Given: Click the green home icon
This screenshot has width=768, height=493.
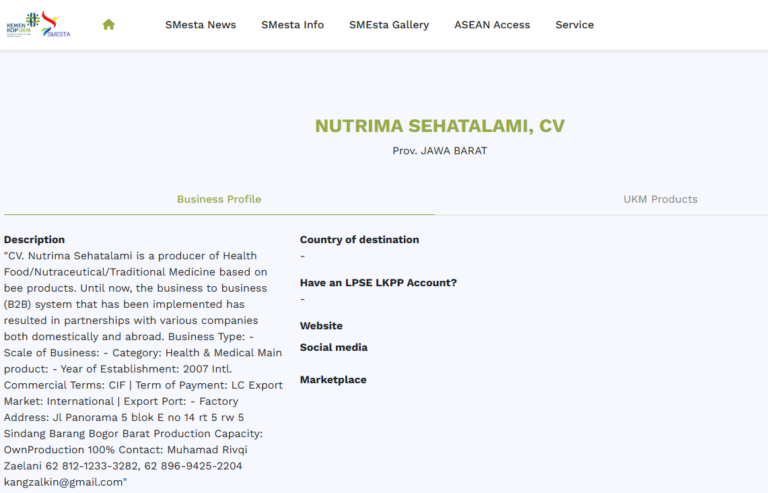Looking at the screenshot, I should [x=108, y=25].
